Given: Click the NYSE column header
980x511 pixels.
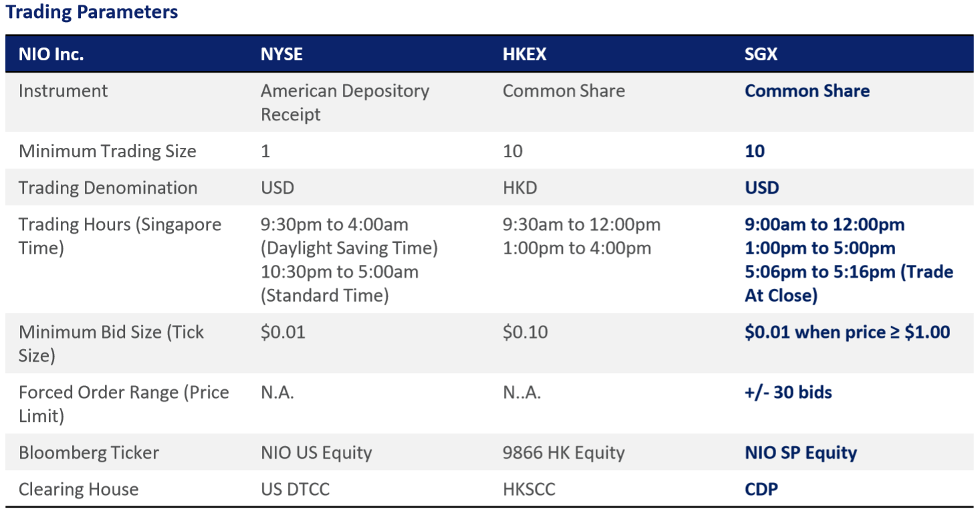Looking at the screenshot, I should point(281,54).
